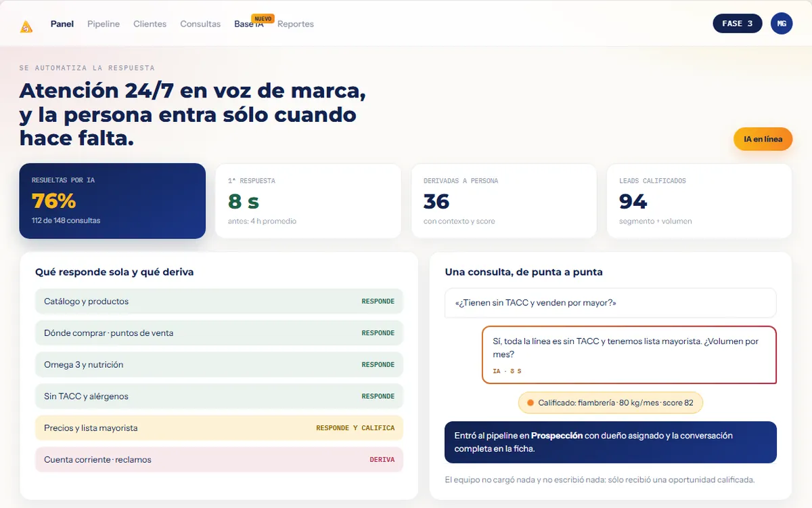Click the 'SE AUTOMATIZA LA RESPUESTA' overline text

point(87,68)
